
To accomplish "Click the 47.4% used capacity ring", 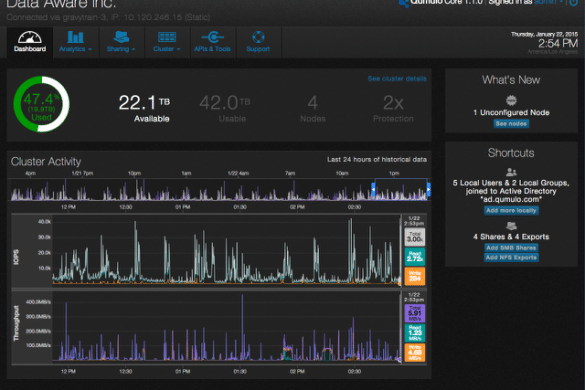I will point(41,104).
